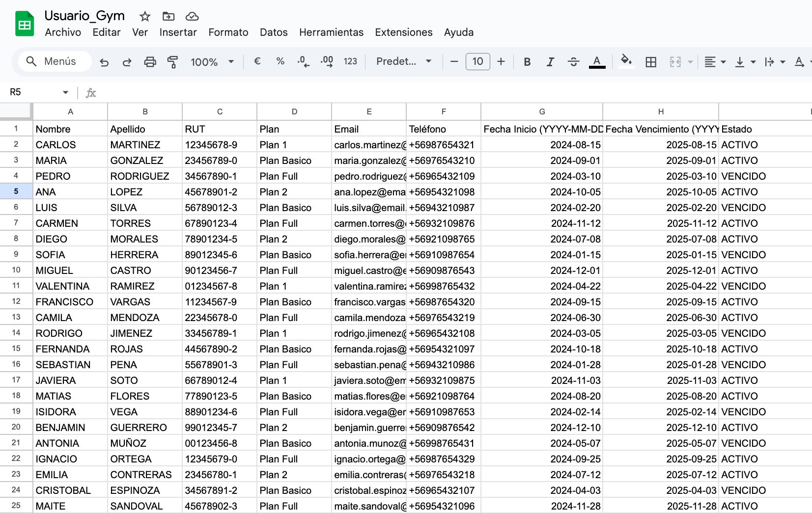Screen dimensions: 812x513
Task: Click the font size input field
Action: coord(477,61)
